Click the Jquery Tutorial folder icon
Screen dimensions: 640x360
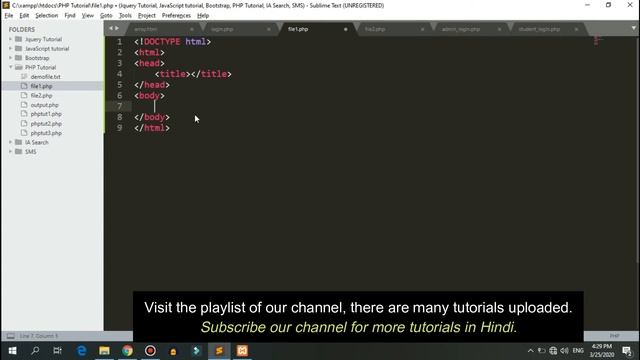click(x=18, y=39)
